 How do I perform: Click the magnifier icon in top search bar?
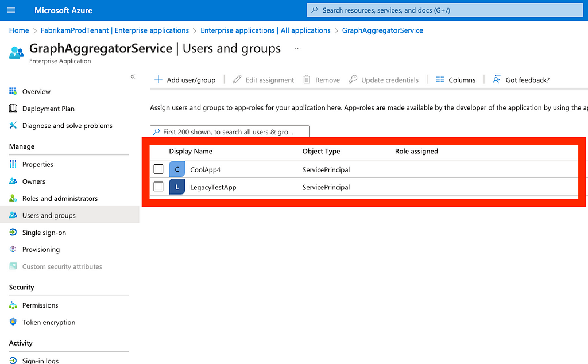coord(315,10)
